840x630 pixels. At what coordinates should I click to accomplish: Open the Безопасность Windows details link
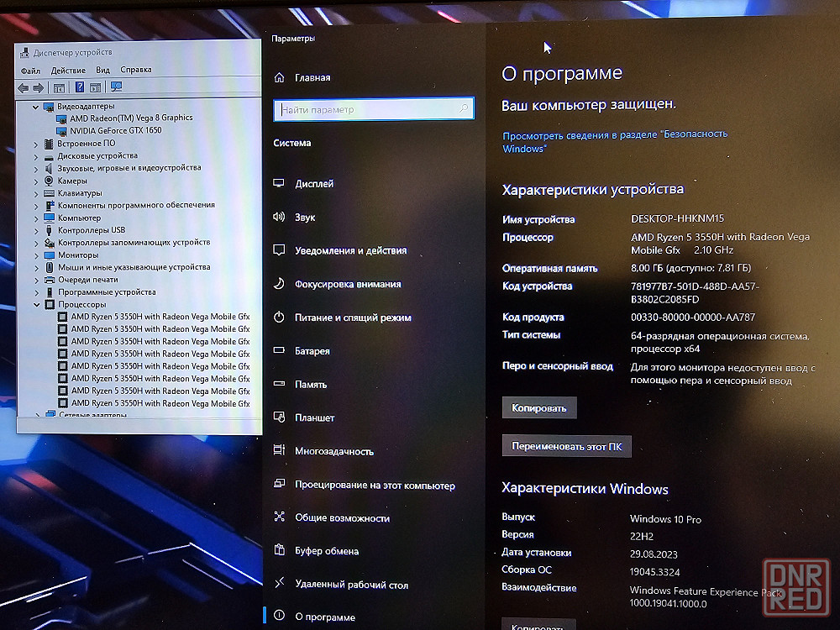[x=615, y=141]
